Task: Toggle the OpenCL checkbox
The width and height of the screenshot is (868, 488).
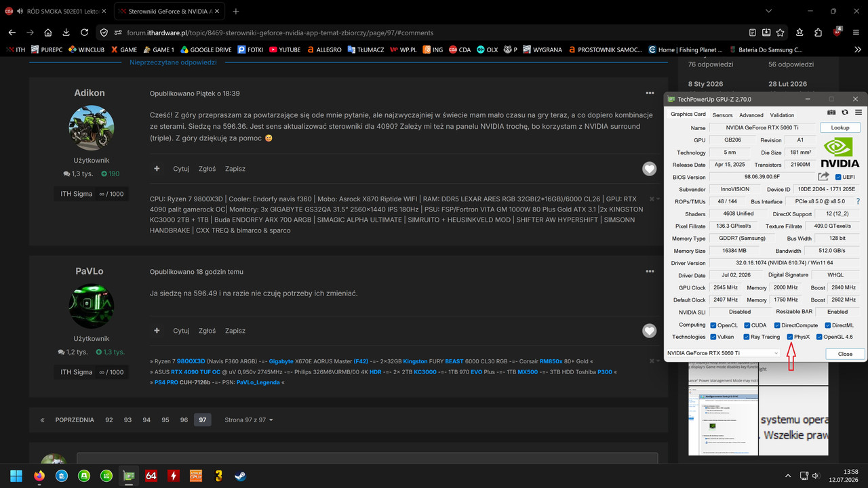Action: (712, 325)
